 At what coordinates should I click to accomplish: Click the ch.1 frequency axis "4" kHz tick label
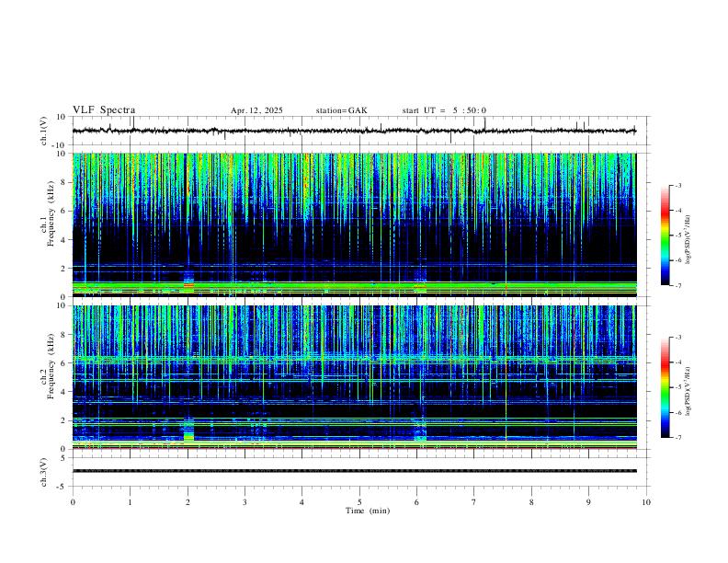coord(63,240)
